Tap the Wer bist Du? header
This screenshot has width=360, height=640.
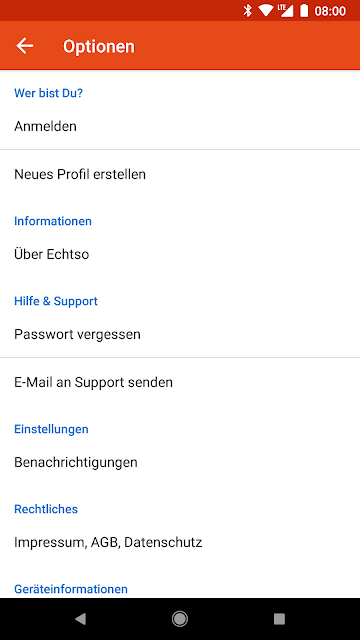coord(49,93)
